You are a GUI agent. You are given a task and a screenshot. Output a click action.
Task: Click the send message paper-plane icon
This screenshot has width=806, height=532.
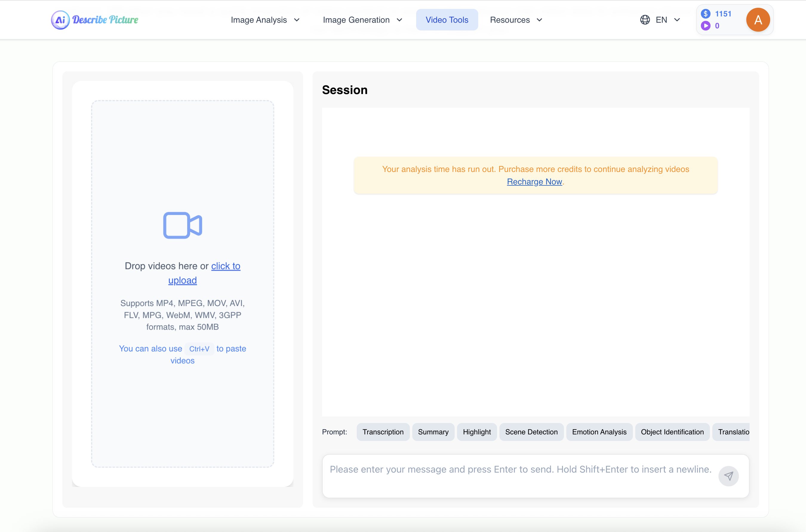[728, 476]
